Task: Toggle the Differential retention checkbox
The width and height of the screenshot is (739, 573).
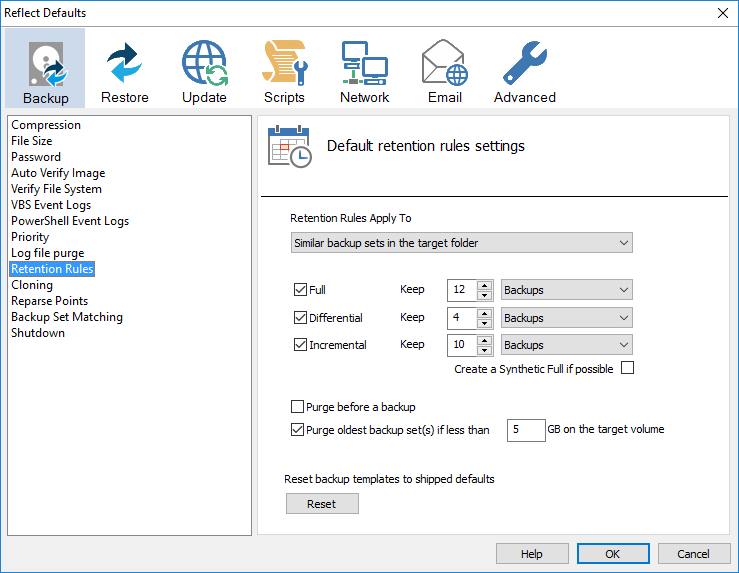Action: pos(300,318)
